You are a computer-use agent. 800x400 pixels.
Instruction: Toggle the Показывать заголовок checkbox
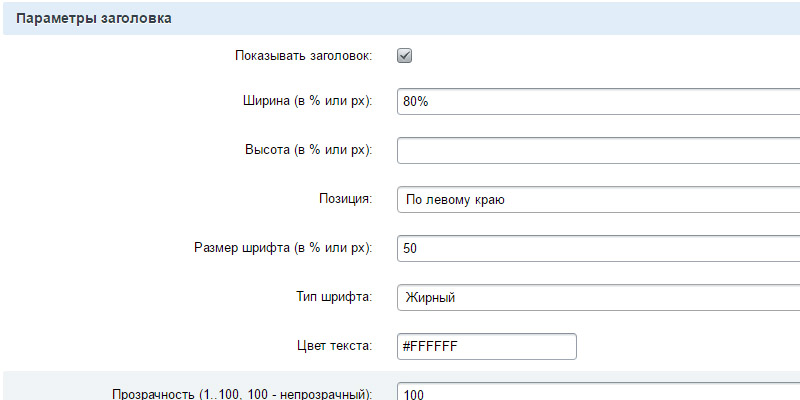405,56
